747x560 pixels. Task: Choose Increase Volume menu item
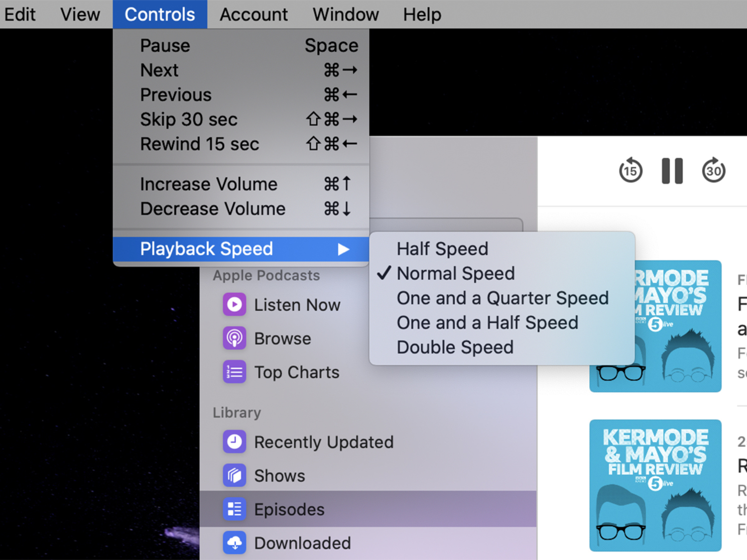click(x=209, y=184)
